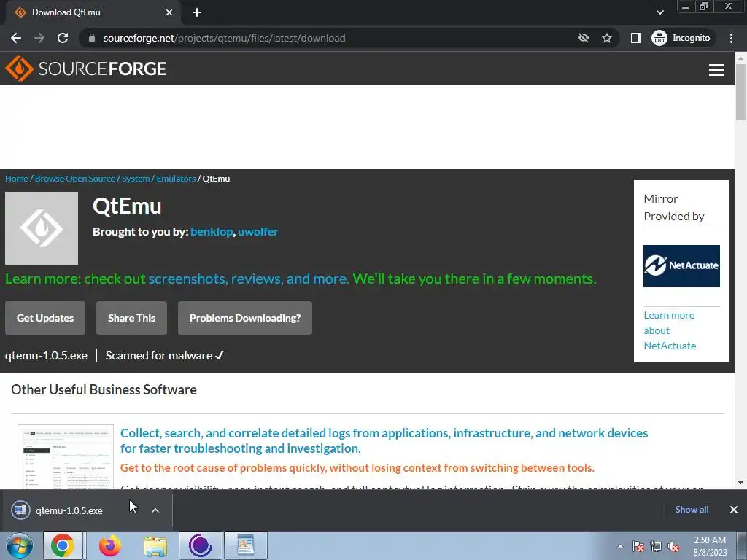
Task: Click the browser back arrow
Action: coord(16,38)
